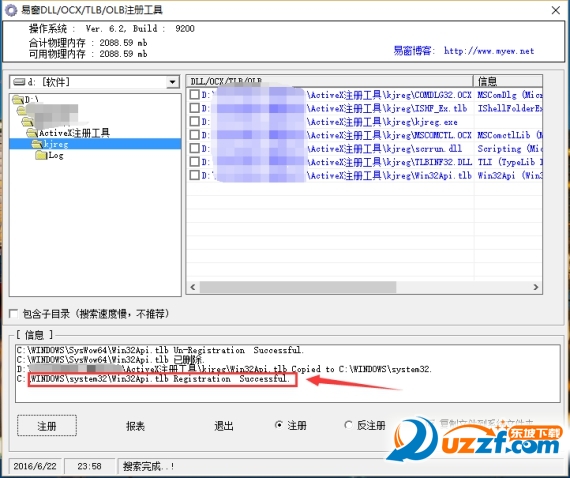Tick the checkbox for Win32Api.tlb

[x=194, y=175]
